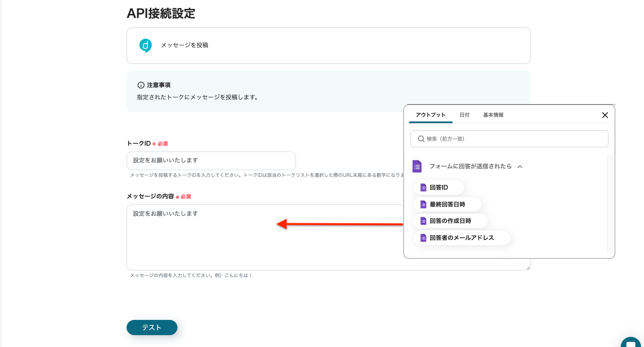Click the info icon beside 注意事項
Viewport: 644px width, 347px height.
pos(141,85)
